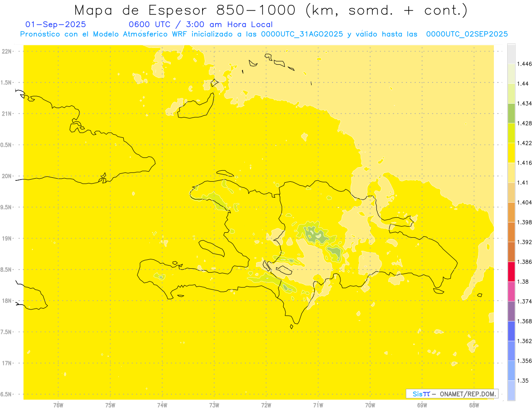This screenshot has height=411, width=532.
Task: Pick the pale yellow swatch between 1.416 and 1.41
Action: coord(511,173)
